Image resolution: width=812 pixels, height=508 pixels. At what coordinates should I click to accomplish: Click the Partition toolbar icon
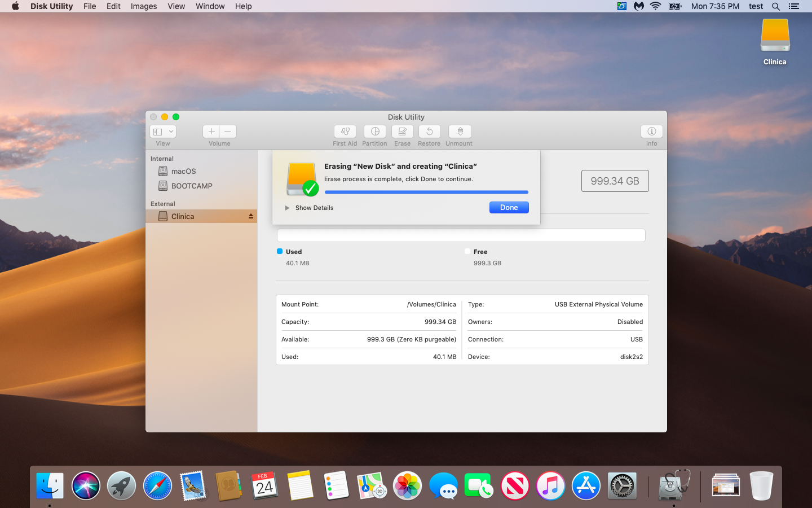[375, 132]
